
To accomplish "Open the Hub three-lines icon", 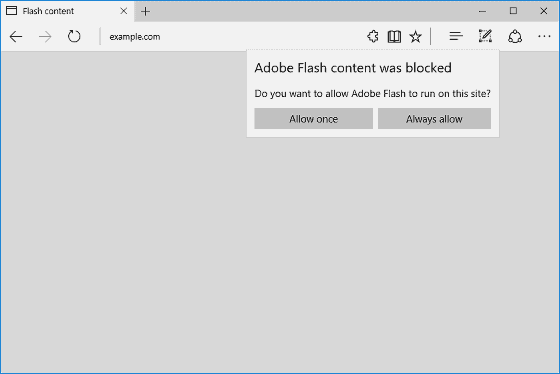I will tap(456, 36).
